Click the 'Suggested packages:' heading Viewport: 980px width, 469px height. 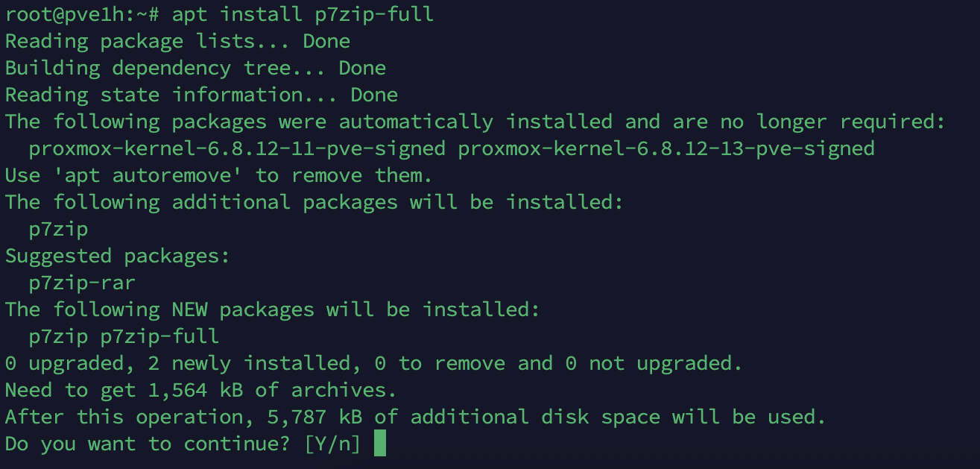click(x=118, y=256)
